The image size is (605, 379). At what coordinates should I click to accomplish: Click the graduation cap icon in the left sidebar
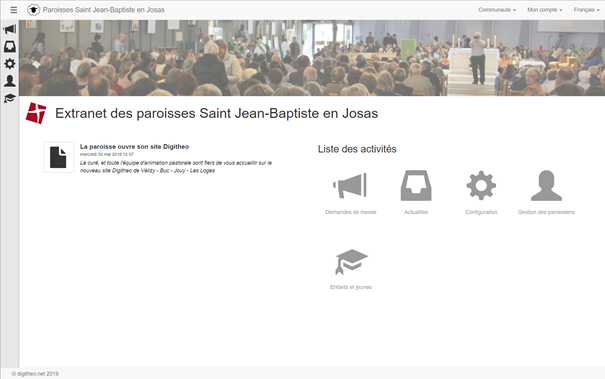pyautogui.click(x=10, y=98)
